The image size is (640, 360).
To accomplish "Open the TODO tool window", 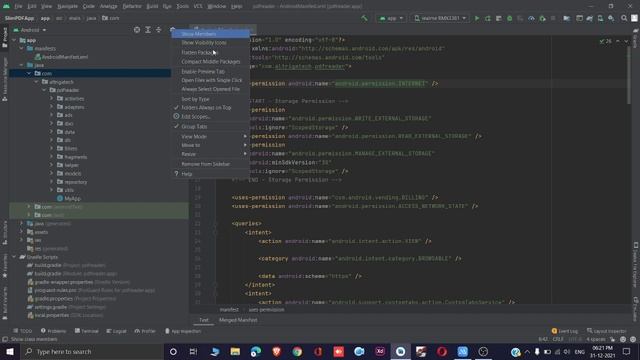I will (x=22, y=331).
